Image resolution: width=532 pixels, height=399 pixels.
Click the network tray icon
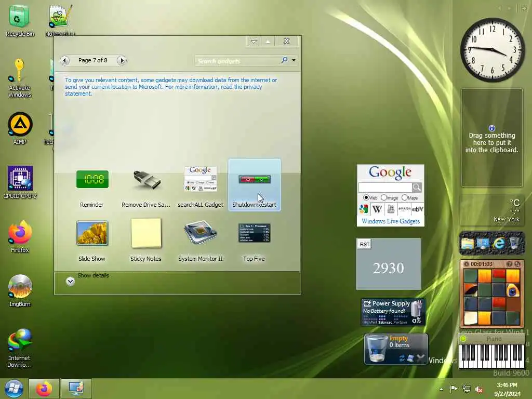(x=467, y=389)
